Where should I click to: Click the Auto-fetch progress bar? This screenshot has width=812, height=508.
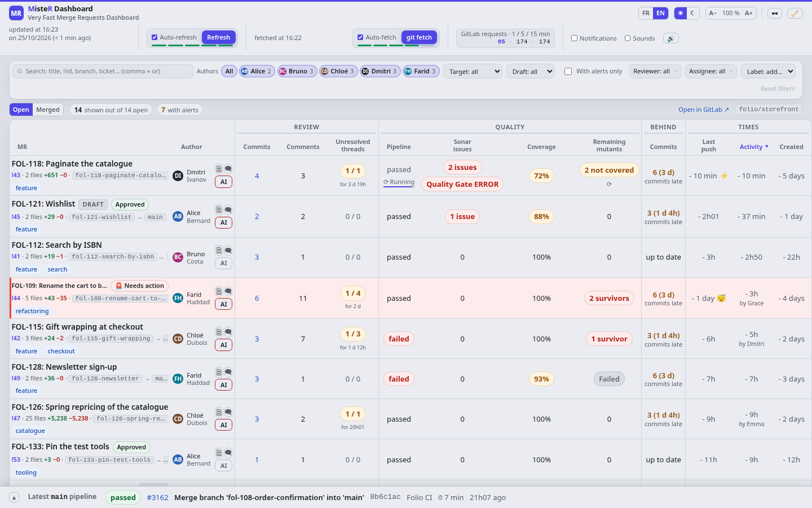click(x=396, y=46)
